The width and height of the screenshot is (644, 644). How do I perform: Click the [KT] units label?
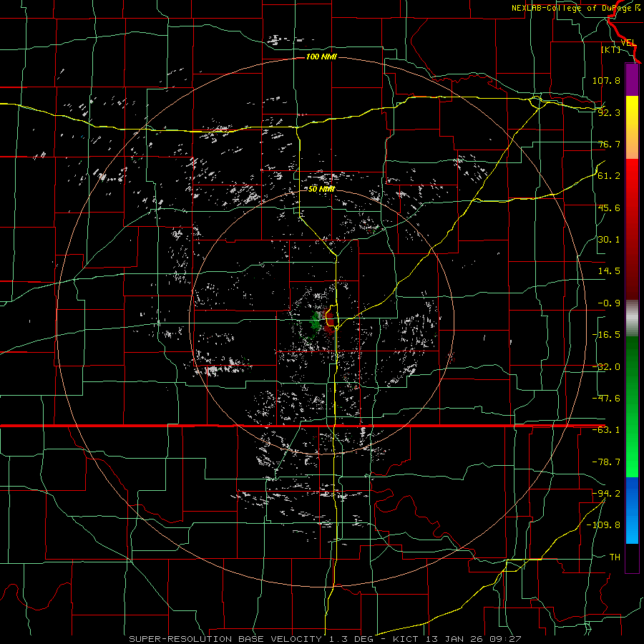[x=611, y=49]
